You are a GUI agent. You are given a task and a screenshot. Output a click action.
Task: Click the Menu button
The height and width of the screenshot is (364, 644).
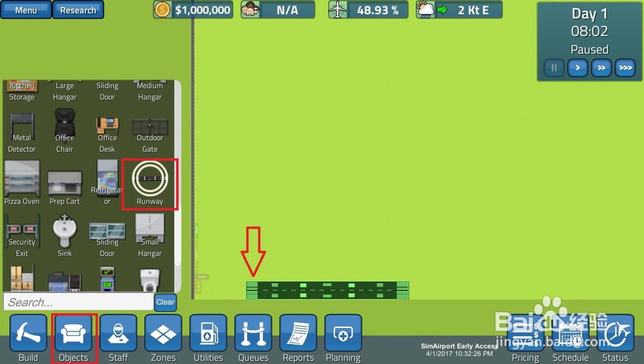[26, 10]
